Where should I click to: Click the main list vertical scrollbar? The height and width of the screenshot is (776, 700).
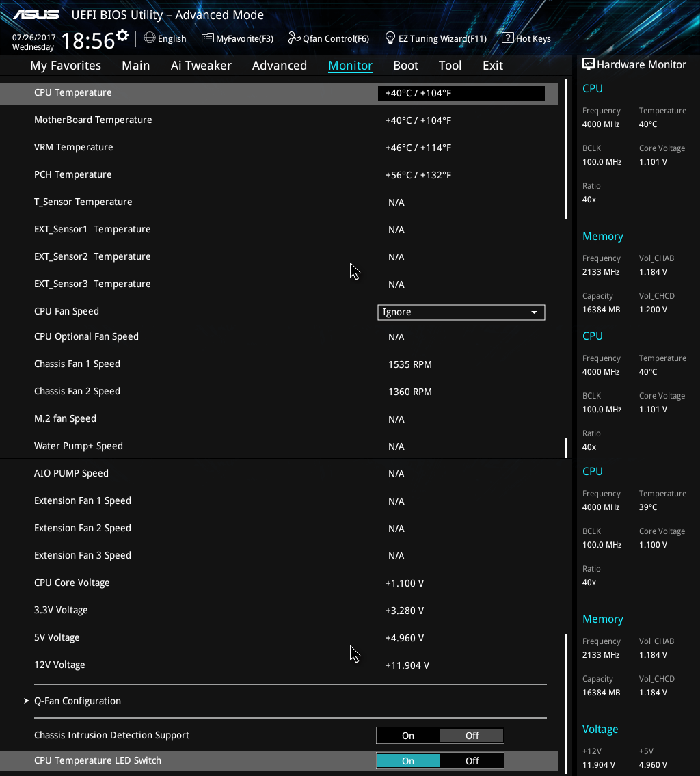pyautogui.click(x=567, y=150)
